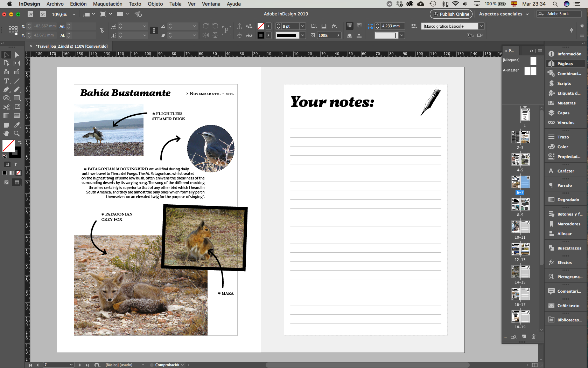Screen dimensions: 588x368
Task: Open the Vínculos panel
Action: pos(565,123)
